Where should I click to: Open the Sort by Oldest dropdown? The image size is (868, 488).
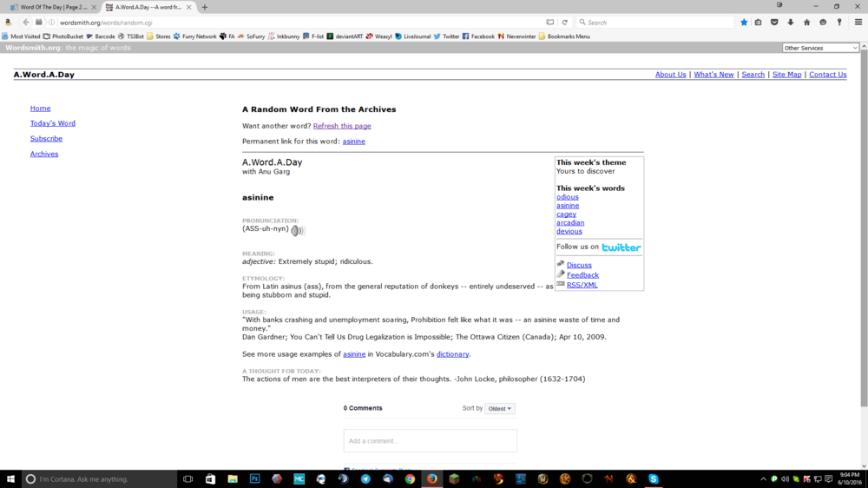pos(499,409)
